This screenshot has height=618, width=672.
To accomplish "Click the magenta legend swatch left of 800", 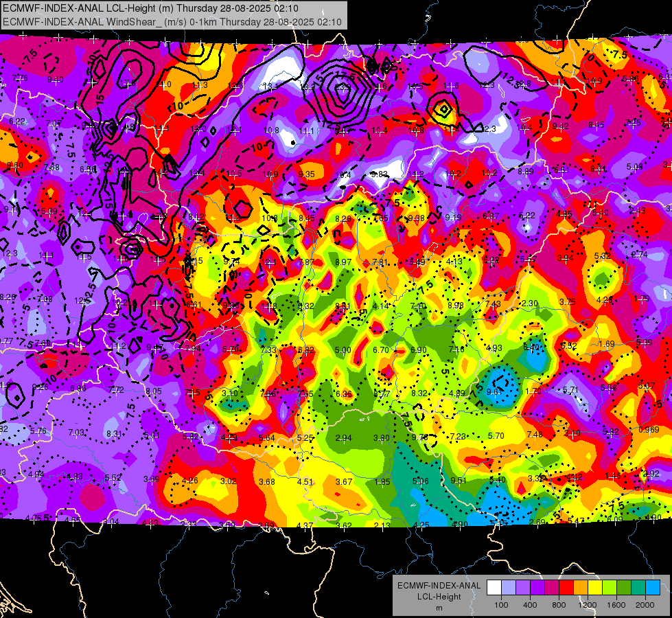I will [552, 588].
